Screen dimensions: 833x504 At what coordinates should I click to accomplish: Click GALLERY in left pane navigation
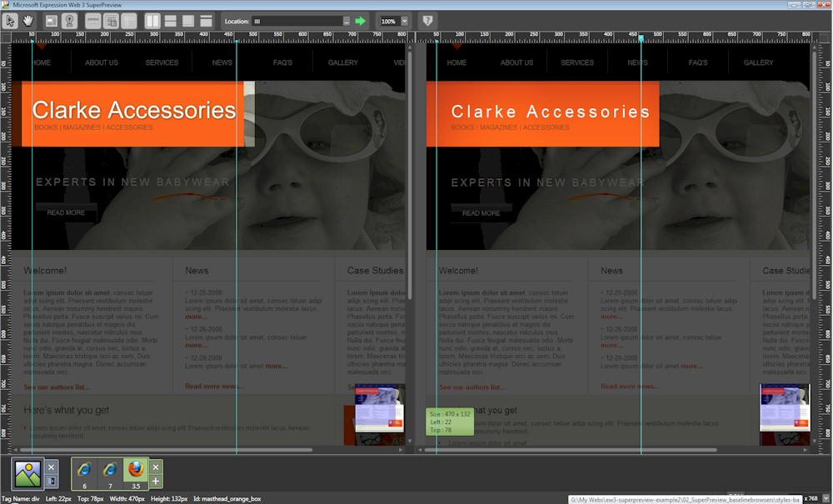(343, 62)
